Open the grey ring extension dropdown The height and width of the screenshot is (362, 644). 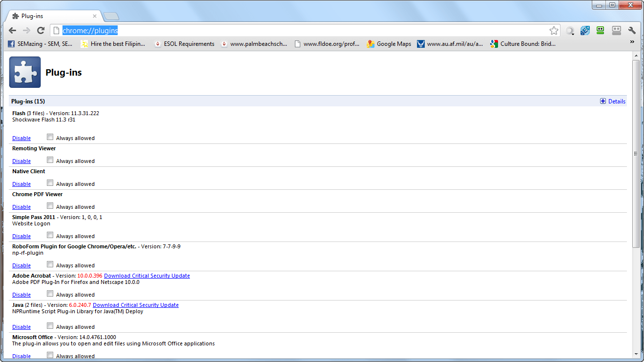[570, 31]
